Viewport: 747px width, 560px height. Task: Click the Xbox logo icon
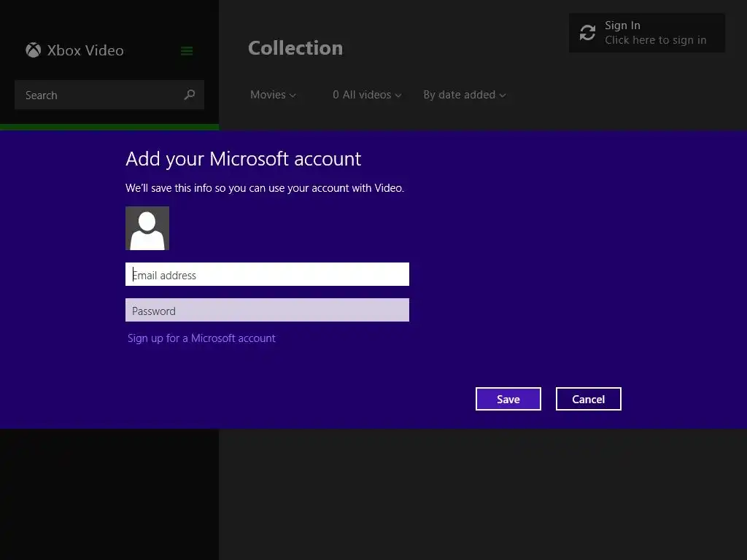point(34,50)
